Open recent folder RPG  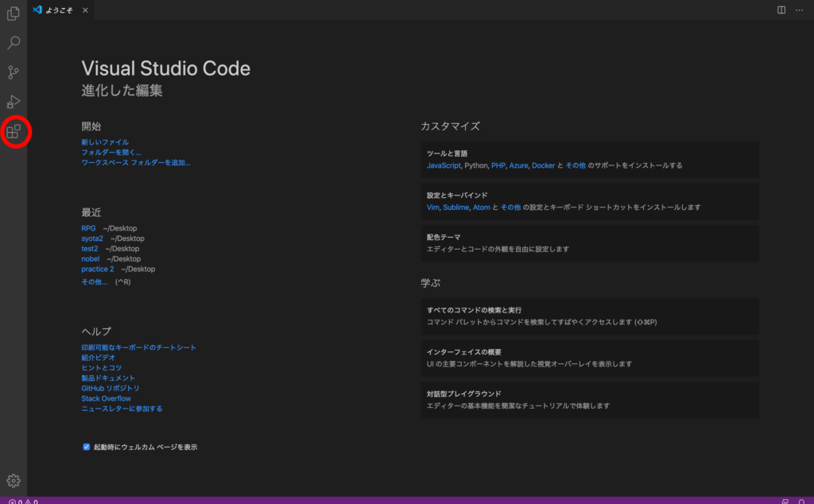pyautogui.click(x=88, y=228)
